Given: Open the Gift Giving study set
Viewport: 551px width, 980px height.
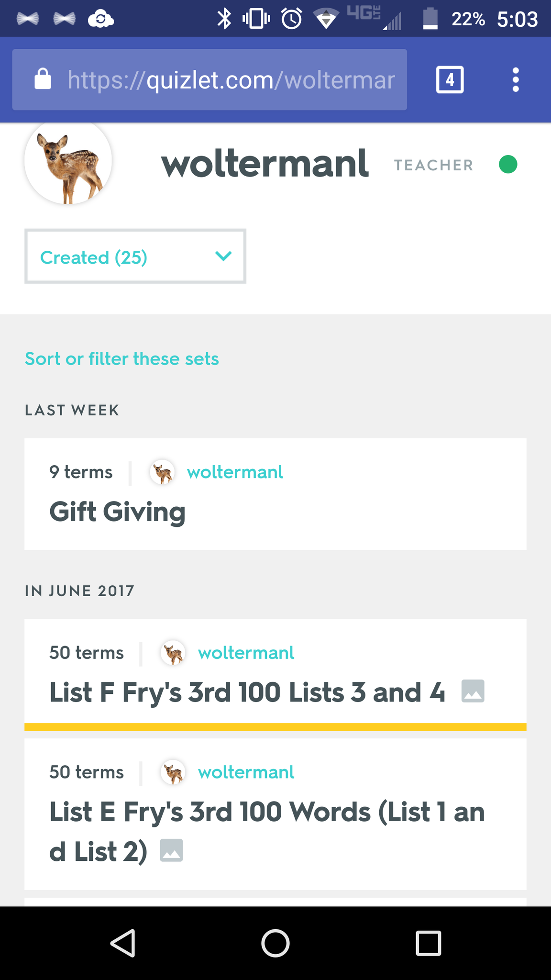Looking at the screenshot, I should pos(118,512).
